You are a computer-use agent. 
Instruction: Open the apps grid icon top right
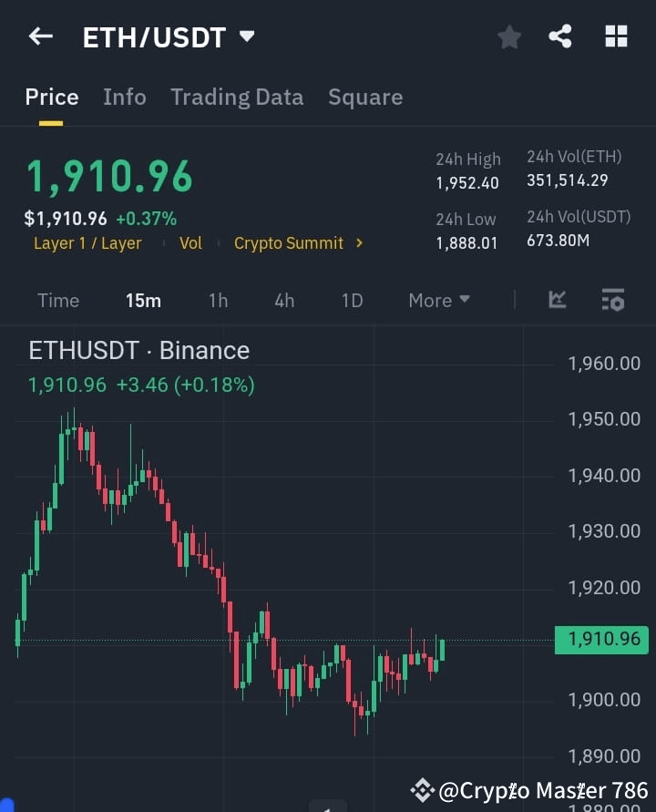[616, 36]
